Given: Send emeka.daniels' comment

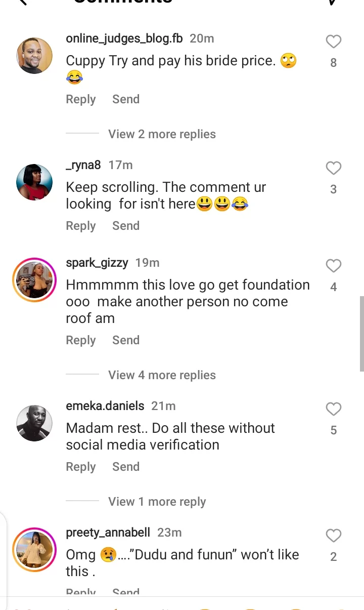Looking at the screenshot, I should pyautogui.click(x=125, y=467).
